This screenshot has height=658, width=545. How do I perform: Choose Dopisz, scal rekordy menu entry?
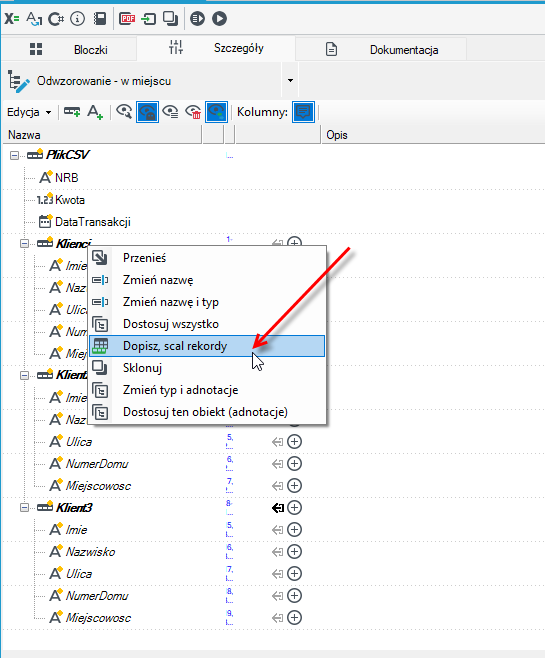pos(207,346)
